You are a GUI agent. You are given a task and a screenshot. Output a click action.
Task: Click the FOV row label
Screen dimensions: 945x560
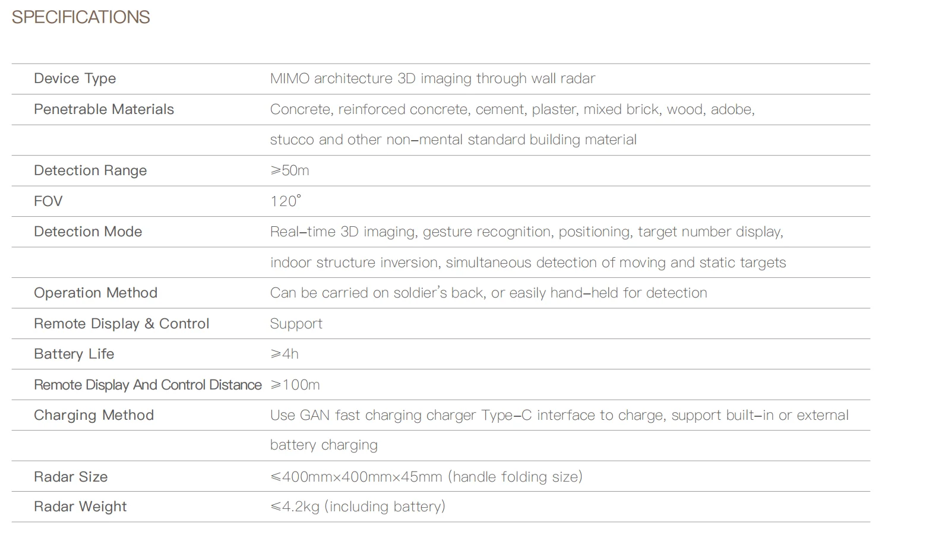point(48,201)
